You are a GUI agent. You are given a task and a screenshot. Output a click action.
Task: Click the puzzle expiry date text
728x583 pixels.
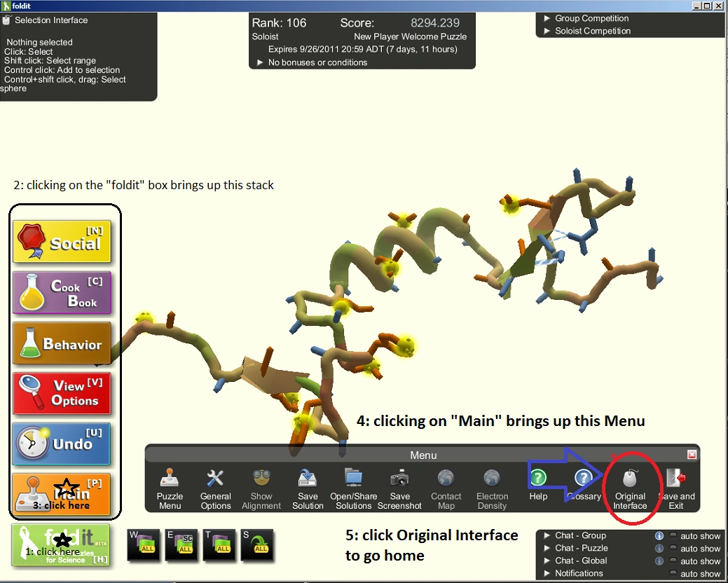point(363,49)
